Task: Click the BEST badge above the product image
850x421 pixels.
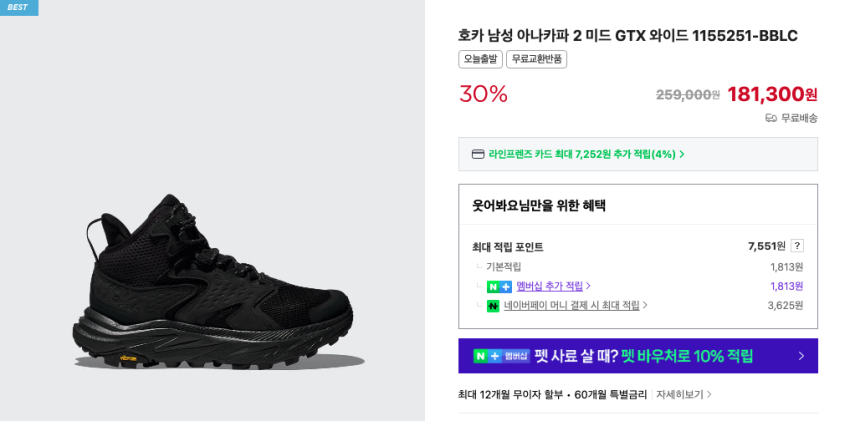Action: pyautogui.click(x=18, y=7)
